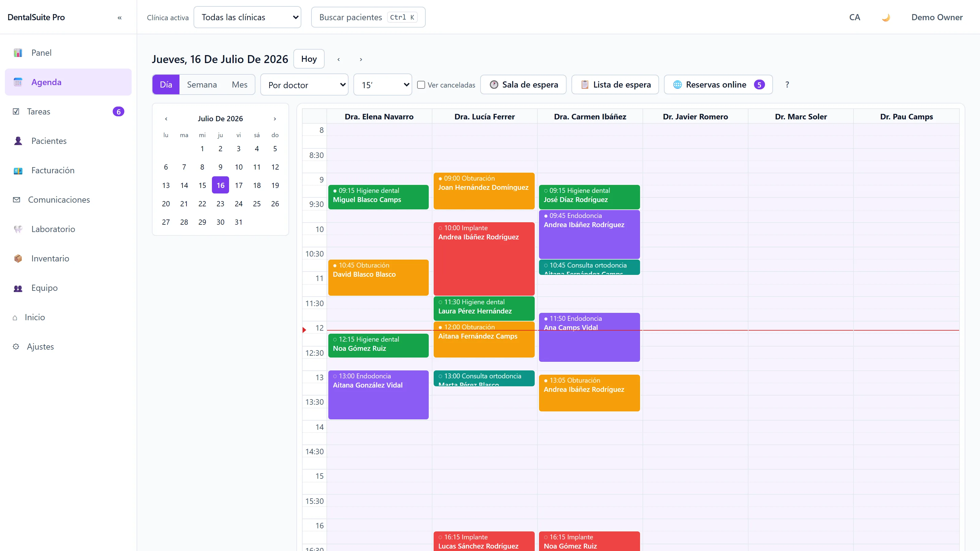Screen dimensions: 980x551
Task: Open 13:00 Endodoncia Aitana González Vidal appointment
Action: point(378,395)
